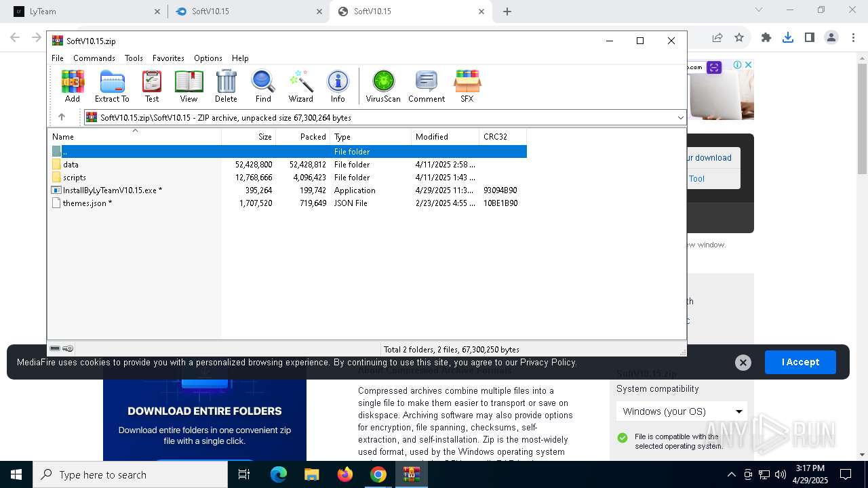Close the active SoftV10.15 tab
Viewport: 868px width, 488px height.
coord(481,12)
